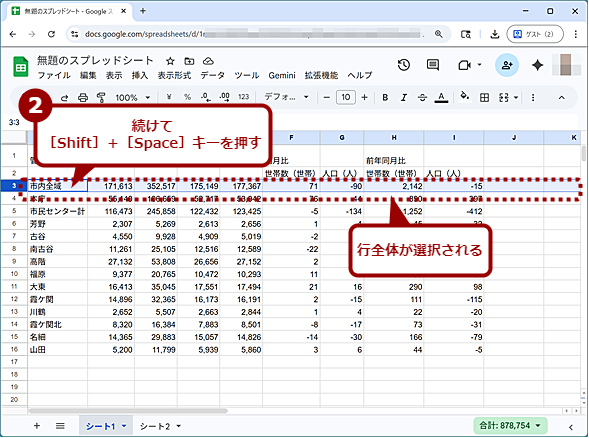Toggle italic formatting
The height and width of the screenshot is (438, 589).
point(404,98)
